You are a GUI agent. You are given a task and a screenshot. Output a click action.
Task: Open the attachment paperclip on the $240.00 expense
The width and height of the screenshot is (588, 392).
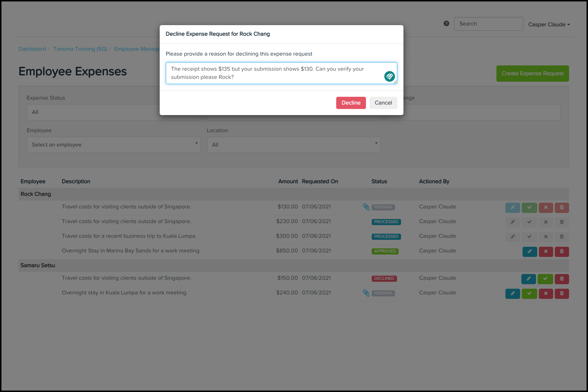pos(366,293)
